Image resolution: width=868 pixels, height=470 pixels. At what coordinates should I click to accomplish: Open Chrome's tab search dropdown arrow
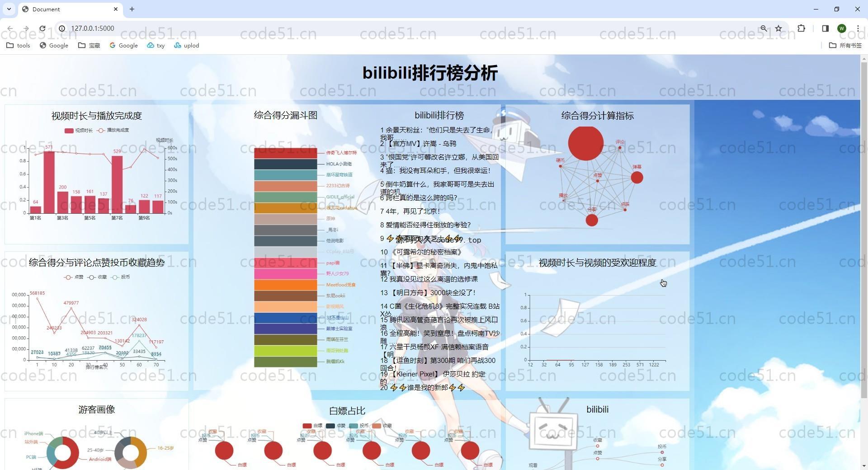point(9,9)
